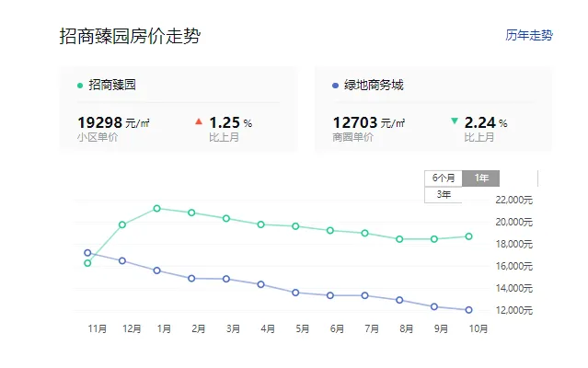Select blue data point for 2月
The height and width of the screenshot is (368, 588).
click(x=191, y=279)
